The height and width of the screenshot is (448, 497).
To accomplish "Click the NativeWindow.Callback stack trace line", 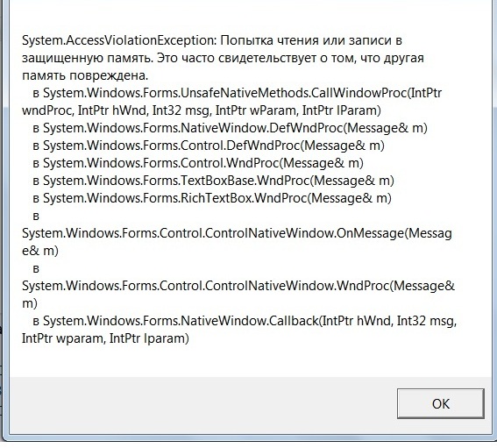I will coord(245,321).
